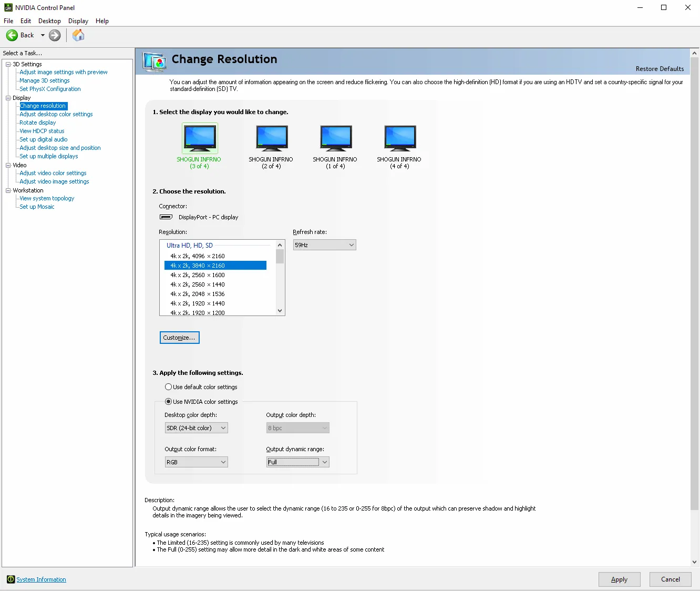Select the SHOGUN INFRNO (3 of 4) monitor icon
The height and width of the screenshot is (591, 700).
pyautogui.click(x=200, y=138)
